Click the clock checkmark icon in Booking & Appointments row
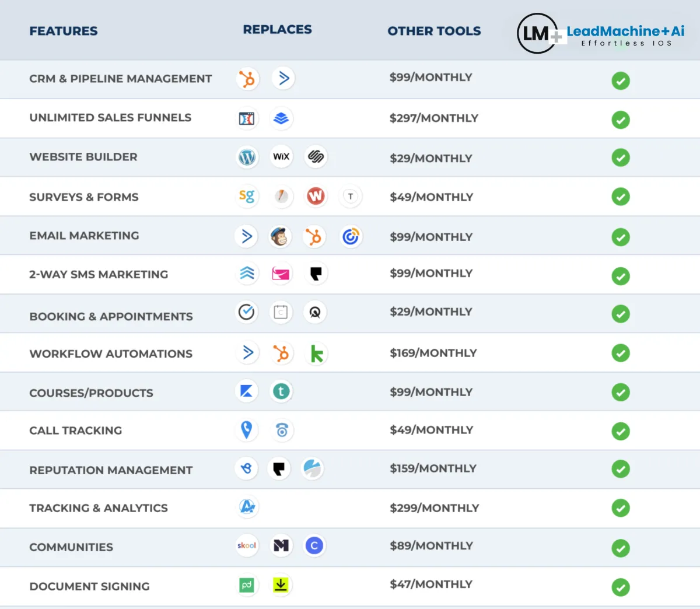This screenshot has height=609, width=700. click(247, 312)
